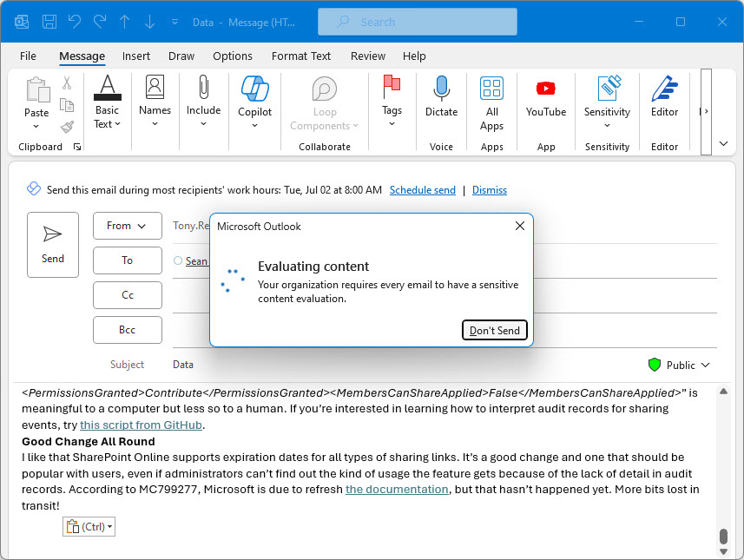Click the Format Painter brush icon

click(67, 127)
